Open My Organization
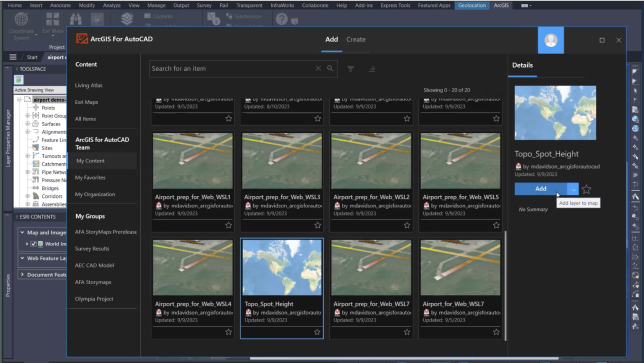The width and height of the screenshot is (644, 363). [x=95, y=194]
